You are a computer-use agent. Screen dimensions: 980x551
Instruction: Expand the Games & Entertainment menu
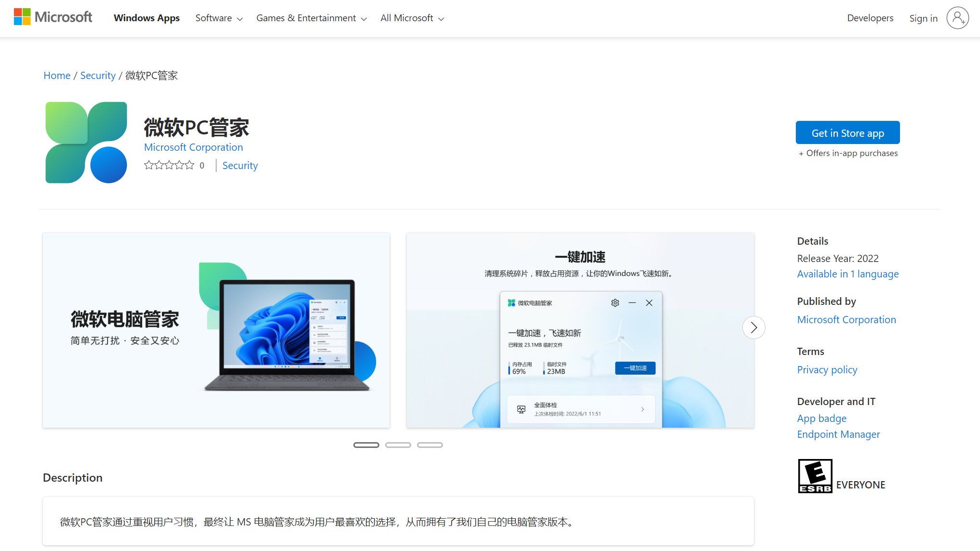[x=311, y=18]
